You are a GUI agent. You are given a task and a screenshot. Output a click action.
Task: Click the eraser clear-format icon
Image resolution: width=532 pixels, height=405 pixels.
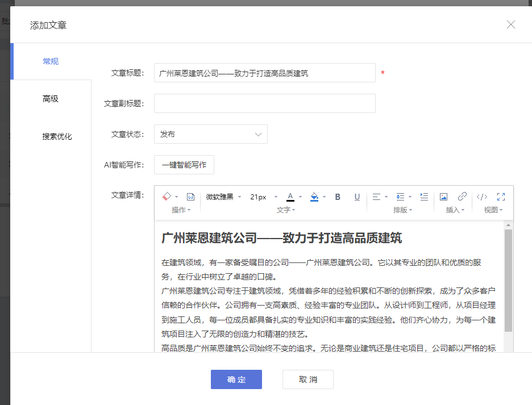coord(167,197)
